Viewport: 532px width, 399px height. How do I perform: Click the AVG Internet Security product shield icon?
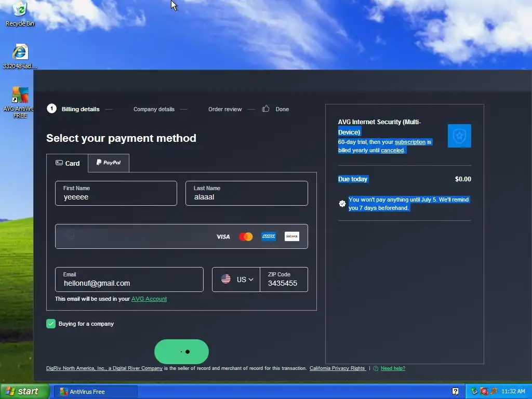click(459, 136)
